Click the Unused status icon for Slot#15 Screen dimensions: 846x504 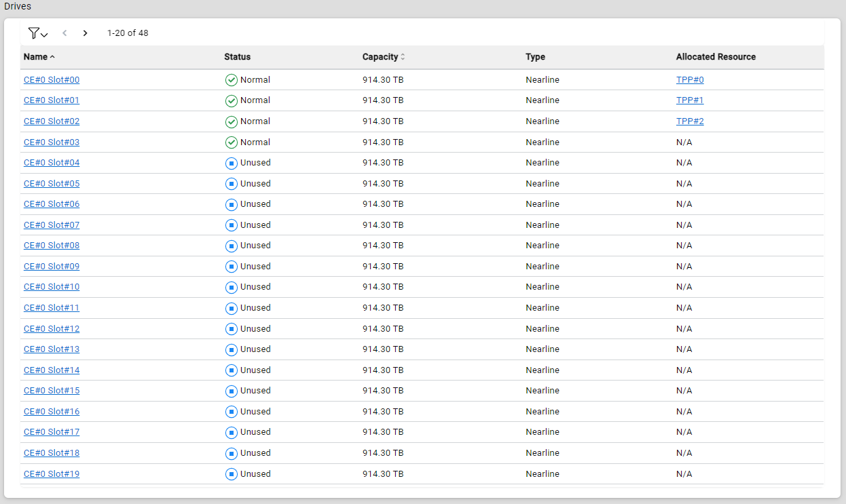pyautogui.click(x=231, y=391)
